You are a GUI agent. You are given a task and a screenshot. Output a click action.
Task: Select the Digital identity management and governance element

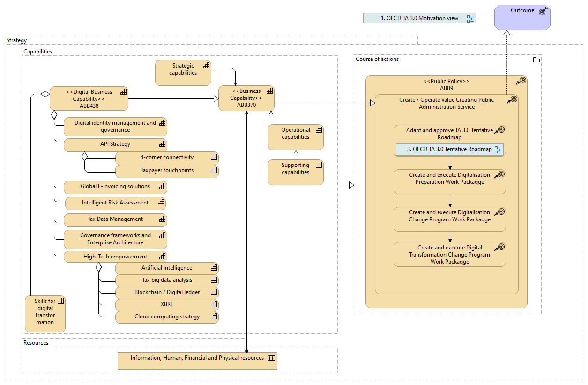[x=115, y=127]
